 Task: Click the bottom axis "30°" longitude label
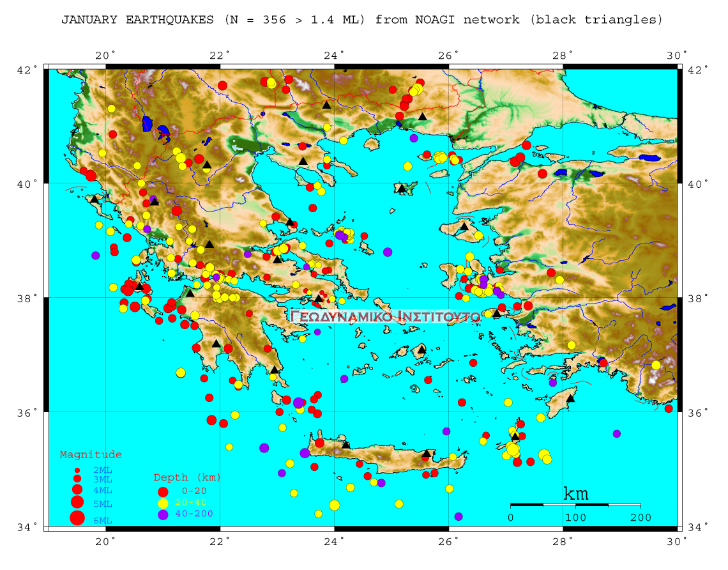click(x=677, y=541)
